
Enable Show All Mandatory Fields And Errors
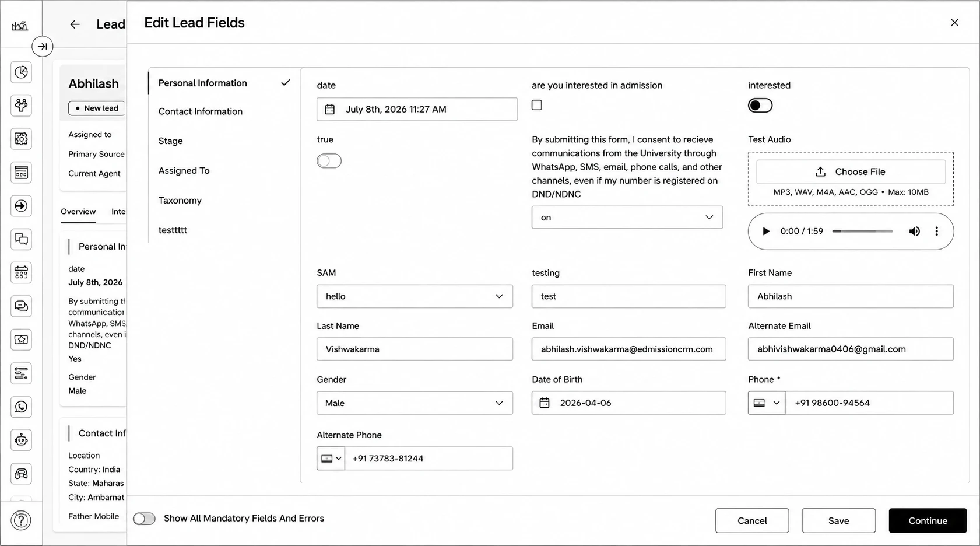144,519
